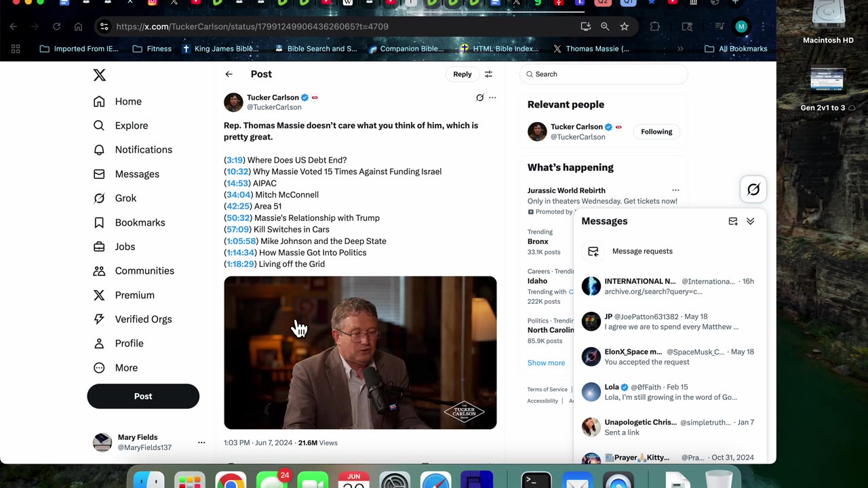The image size is (868, 488).
Task: Open the Fitness bookmarks folder
Action: (x=152, y=49)
